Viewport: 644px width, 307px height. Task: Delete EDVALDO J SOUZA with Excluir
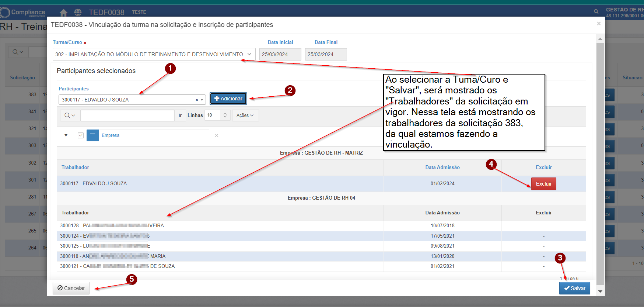click(544, 184)
